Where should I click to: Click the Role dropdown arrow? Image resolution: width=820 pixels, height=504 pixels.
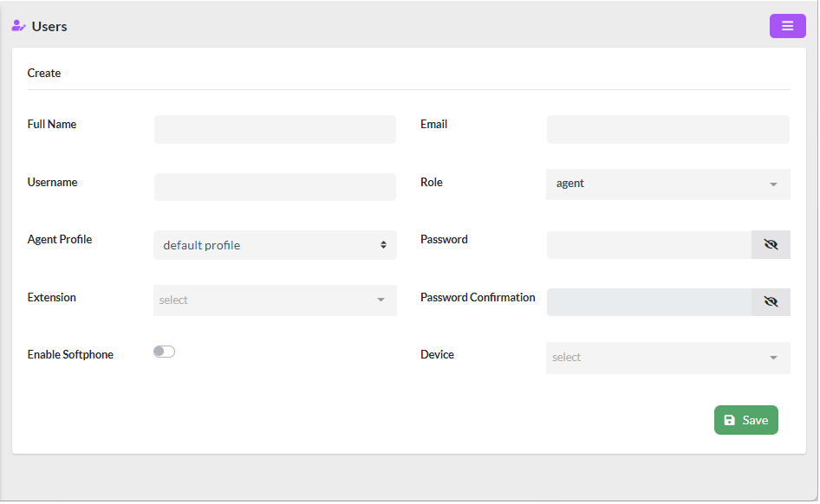tap(773, 184)
